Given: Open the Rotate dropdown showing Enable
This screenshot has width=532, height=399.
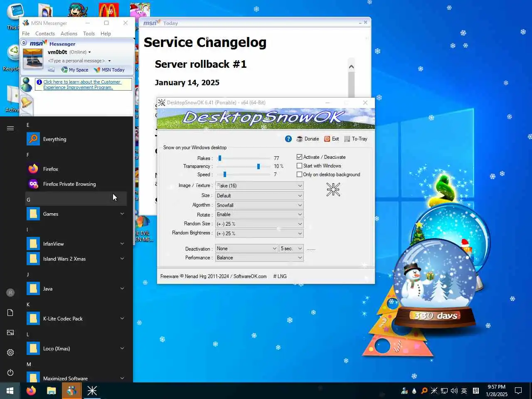Looking at the screenshot, I should (259, 214).
